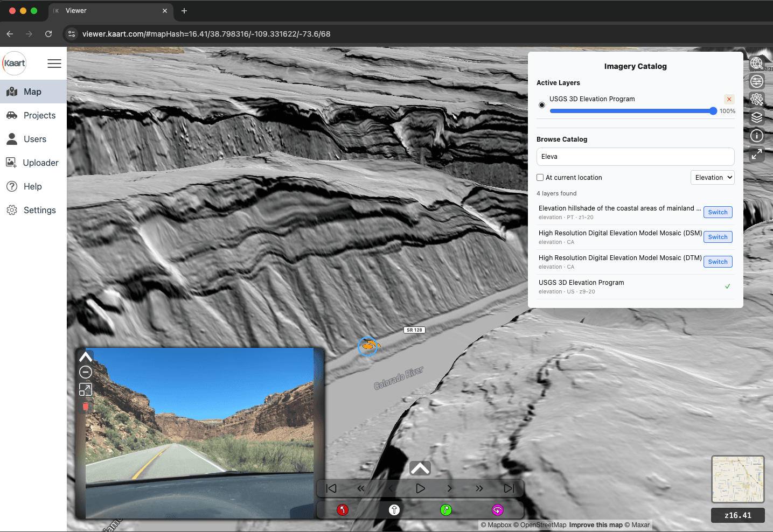The width and height of the screenshot is (773, 532).
Task: Select Projects in the left sidebar
Action: coord(39,115)
